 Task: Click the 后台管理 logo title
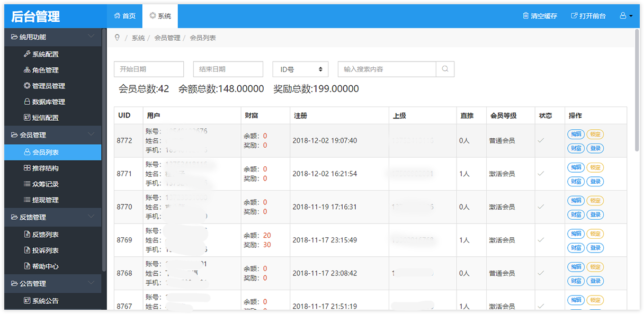(x=36, y=16)
